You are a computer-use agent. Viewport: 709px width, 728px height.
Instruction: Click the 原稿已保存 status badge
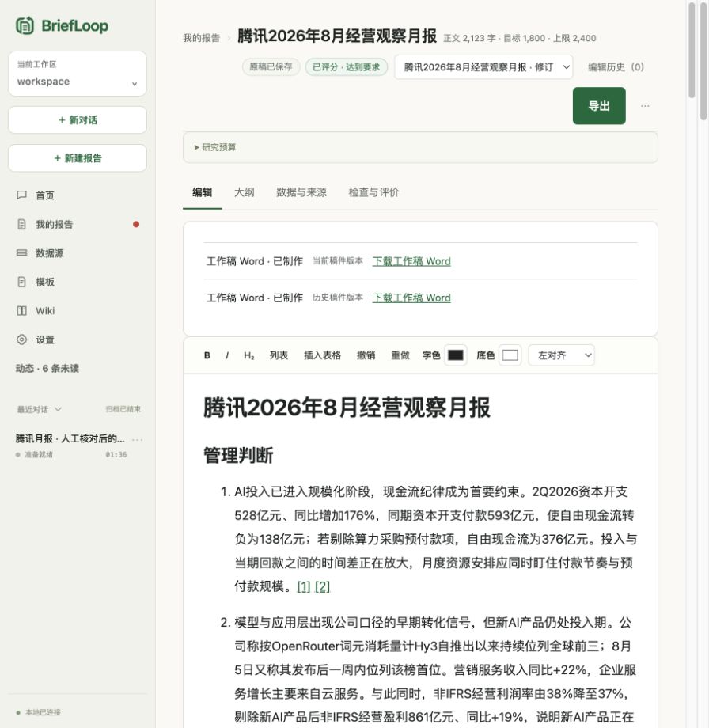(x=271, y=66)
